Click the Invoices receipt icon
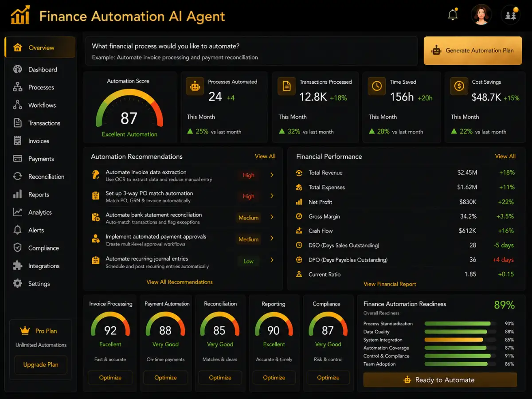This screenshot has width=532, height=399. (x=18, y=141)
